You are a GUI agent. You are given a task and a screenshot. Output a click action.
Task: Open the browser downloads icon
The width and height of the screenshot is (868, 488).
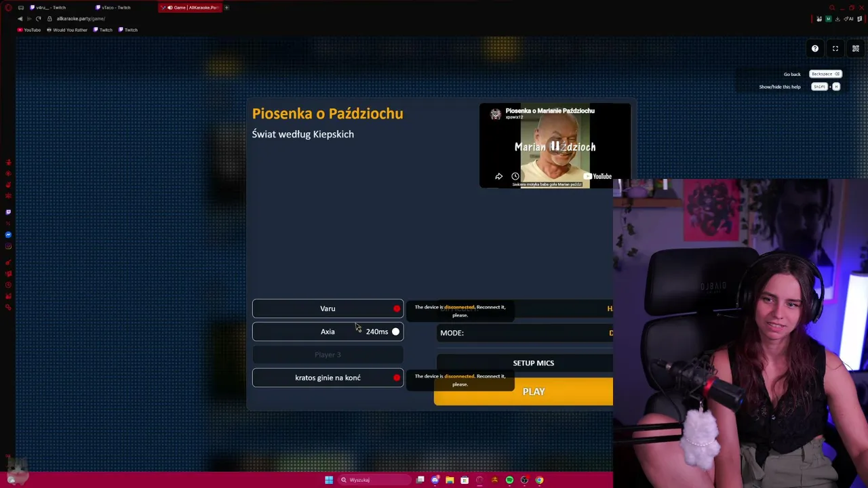coord(836,18)
